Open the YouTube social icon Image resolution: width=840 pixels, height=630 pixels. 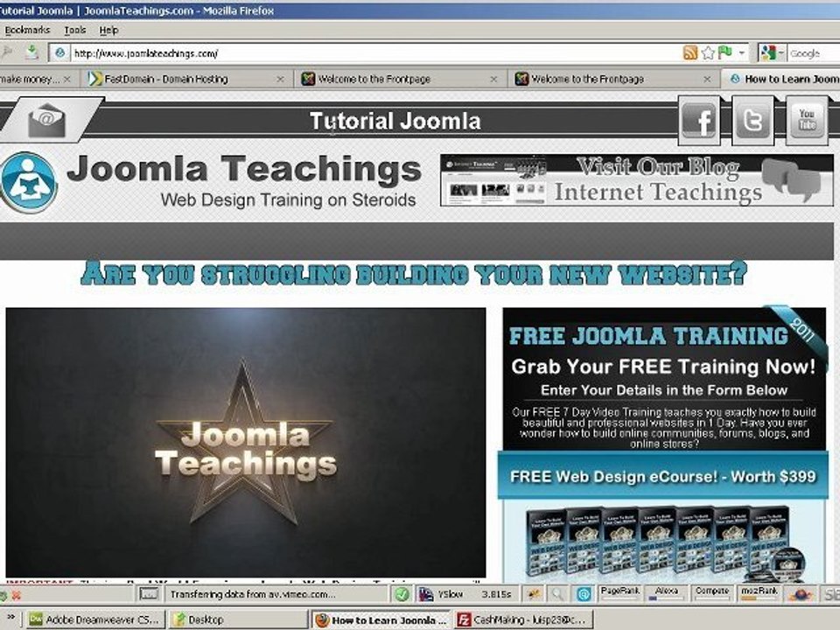pyautogui.click(x=807, y=121)
